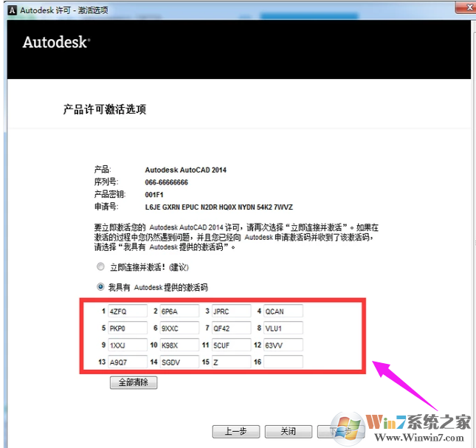Image resolution: width=476 pixels, height=448 pixels.
Task: Go back with the 上一步 button
Action: pyautogui.click(x=235, y=431)
